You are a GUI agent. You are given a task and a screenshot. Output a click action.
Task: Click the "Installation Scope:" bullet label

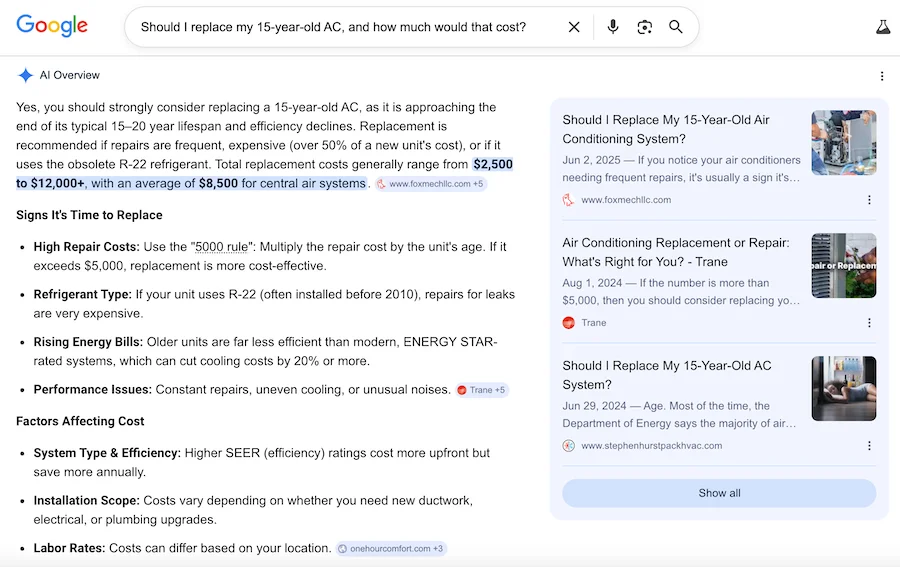click(86, 500)
